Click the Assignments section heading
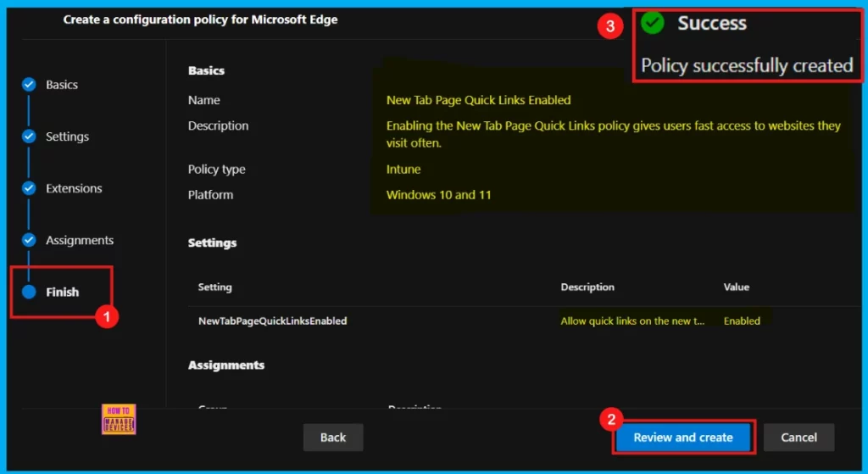 [x=225, y=365]
